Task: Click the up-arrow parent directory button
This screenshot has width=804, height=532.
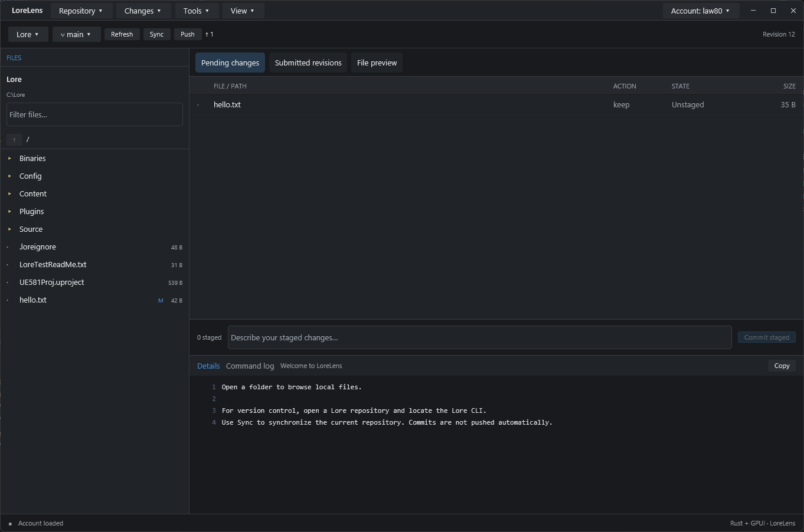Action: [x=14, y=140]
